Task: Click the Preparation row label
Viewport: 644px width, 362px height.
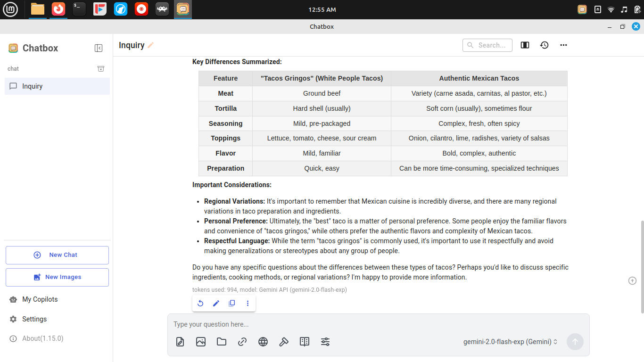Action: pyautogui.click(x=225, y=168)
